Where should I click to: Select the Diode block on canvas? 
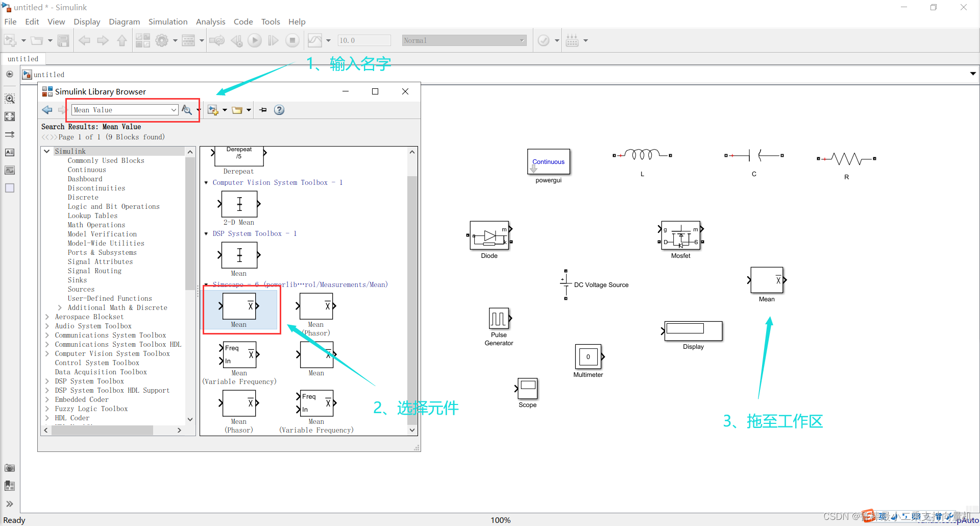489,235
